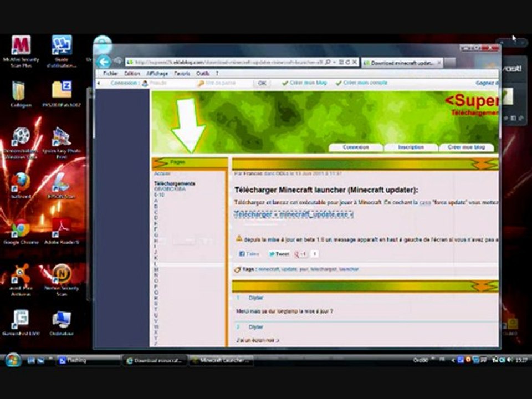
Task: Click the browser address bar URL
Action: [x=228, y=63]
